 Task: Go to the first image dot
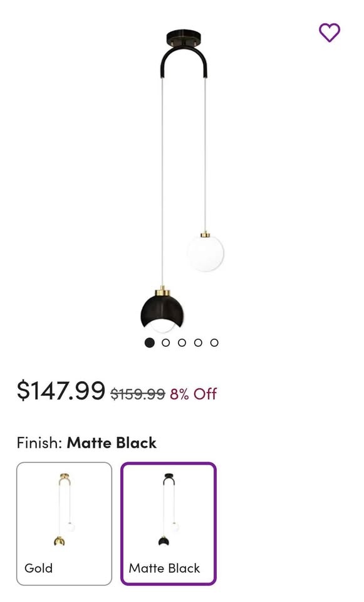click(150, 342)
